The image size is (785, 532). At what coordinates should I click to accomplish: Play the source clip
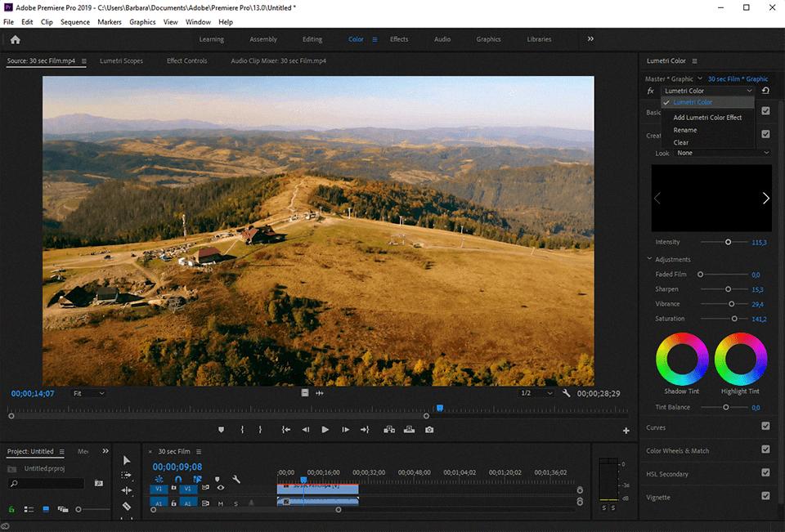tap(325, 429)
